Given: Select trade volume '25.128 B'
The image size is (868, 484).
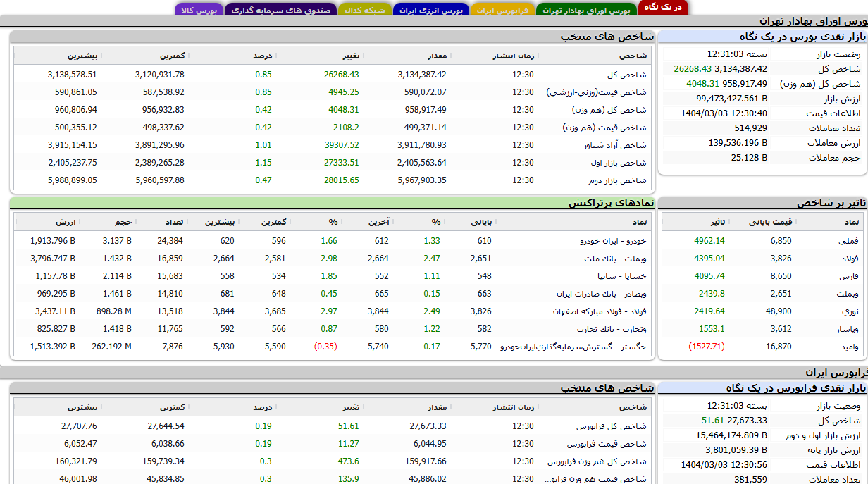Looking at the screenshot, I should (750, 158).
